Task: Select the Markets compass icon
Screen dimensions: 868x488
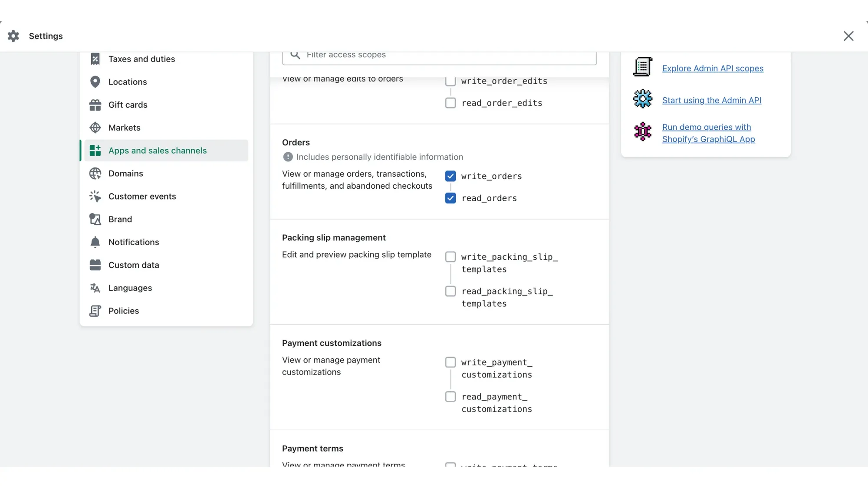Action: click(x=95, y=128)
